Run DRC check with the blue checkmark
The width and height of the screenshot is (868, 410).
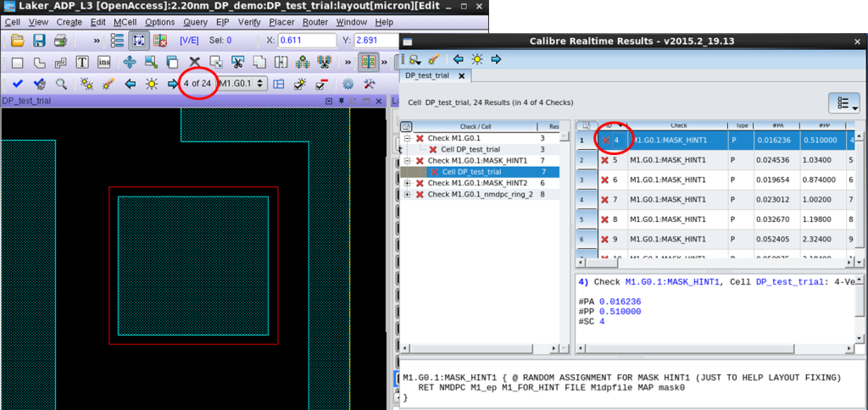coord(17,84)
